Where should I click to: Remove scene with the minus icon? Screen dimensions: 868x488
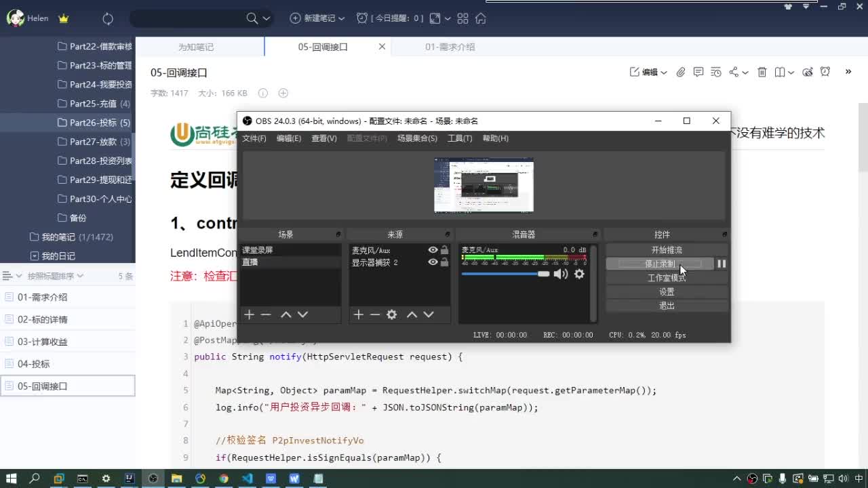tap(266, 314)
